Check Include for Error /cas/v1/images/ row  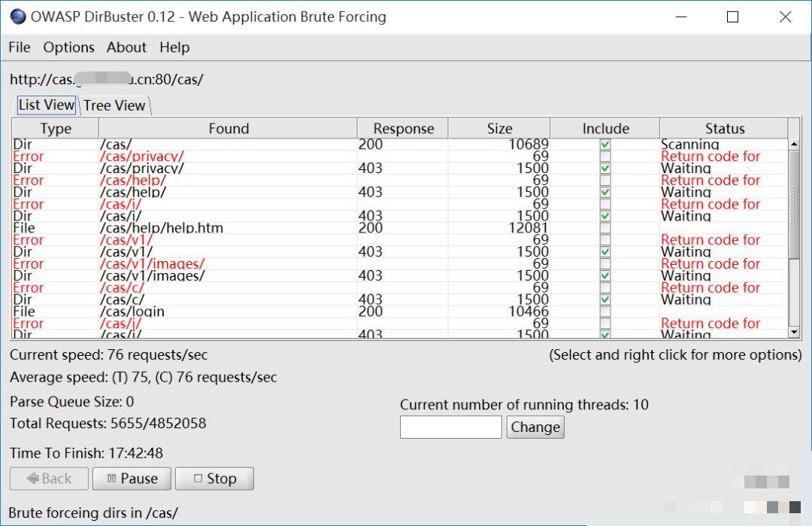(604, 263)
